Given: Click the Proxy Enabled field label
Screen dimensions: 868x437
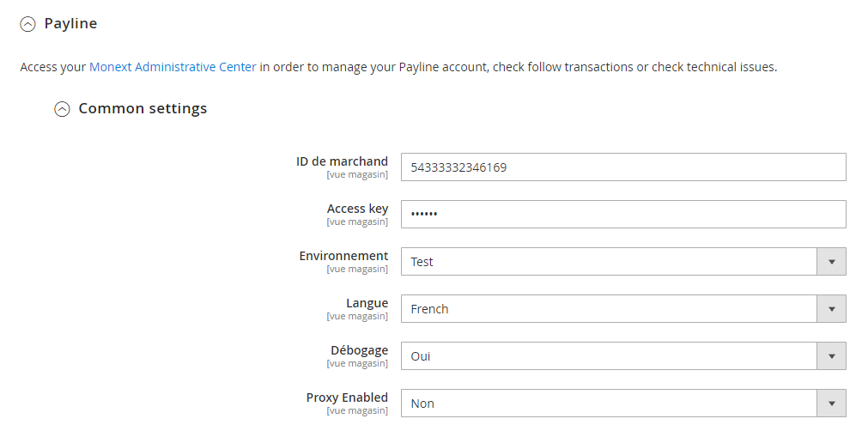Looking at the screenshot, I should pos(347,398).
